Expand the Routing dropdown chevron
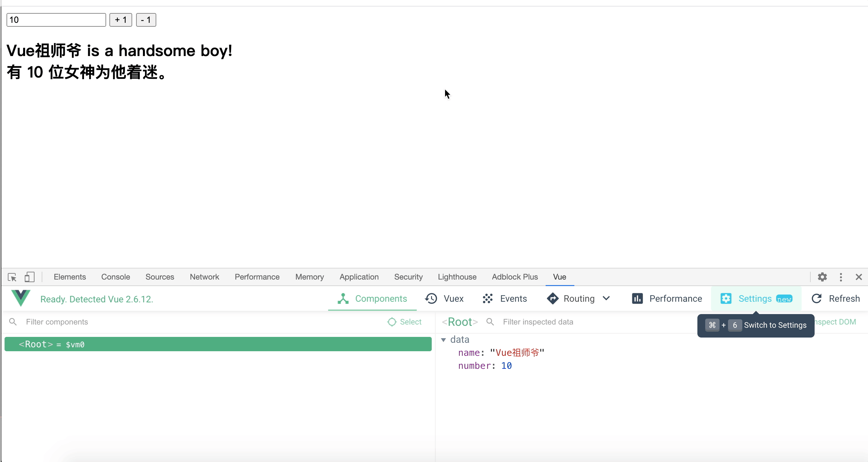868x462 pixels. [x=606, y=298]
